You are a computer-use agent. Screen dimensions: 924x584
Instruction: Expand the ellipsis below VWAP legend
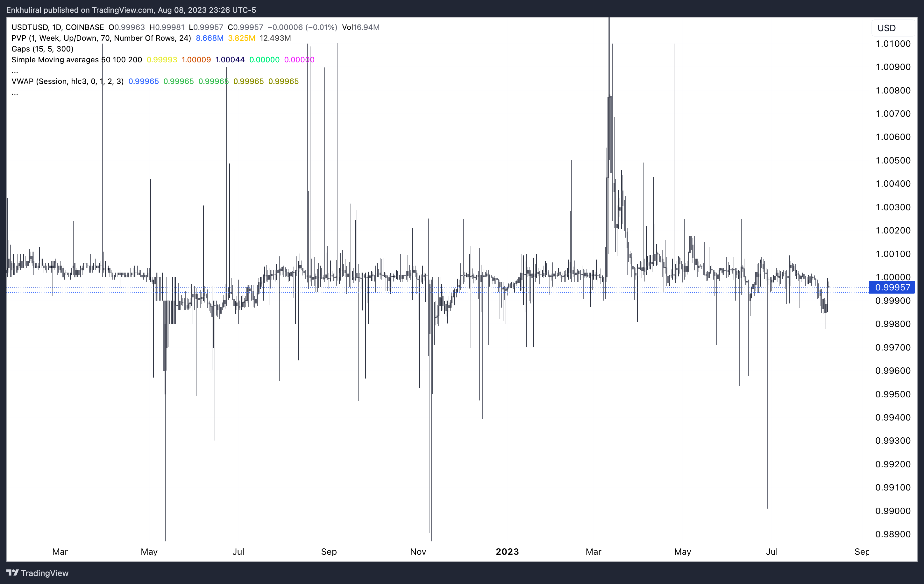coord(15,93)
